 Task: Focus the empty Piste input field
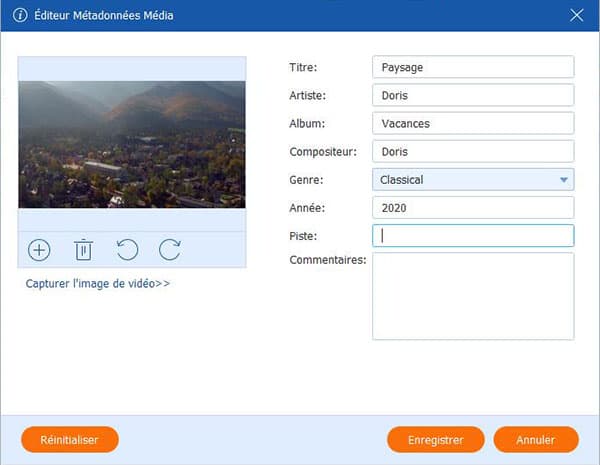click(x=472, y=236)
